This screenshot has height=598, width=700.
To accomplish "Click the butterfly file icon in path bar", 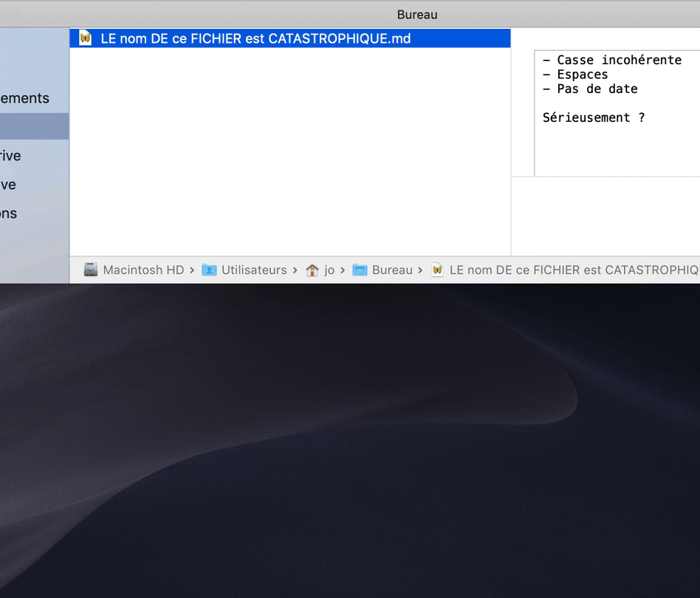I will [x=438, y=270].
